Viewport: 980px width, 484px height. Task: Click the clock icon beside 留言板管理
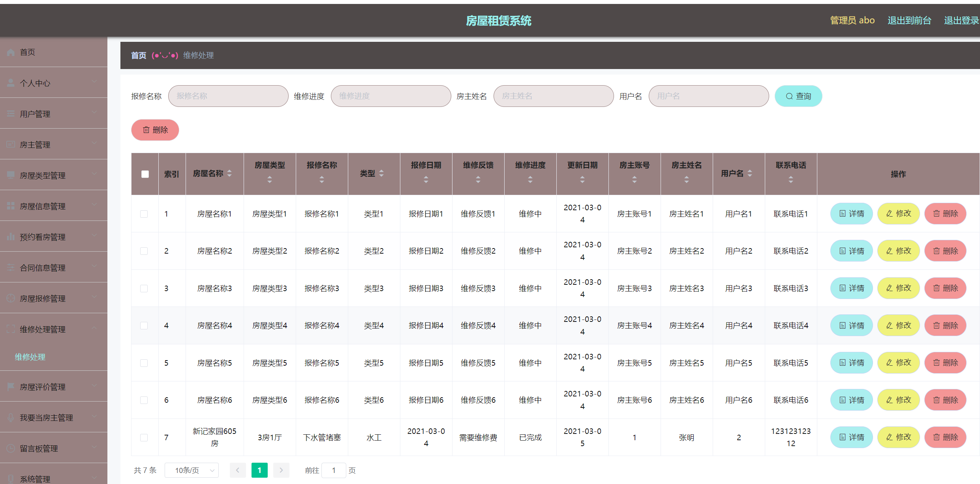[x=11, y=448]
